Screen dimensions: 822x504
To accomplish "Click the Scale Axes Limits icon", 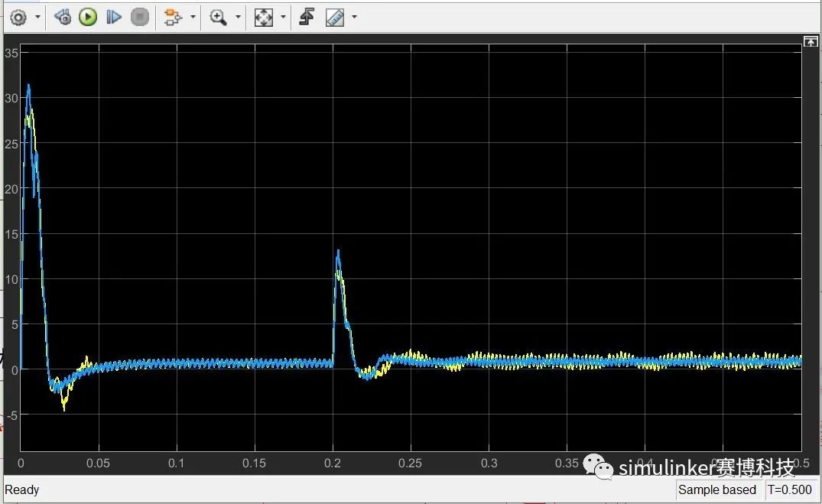I will pos(263,18).
